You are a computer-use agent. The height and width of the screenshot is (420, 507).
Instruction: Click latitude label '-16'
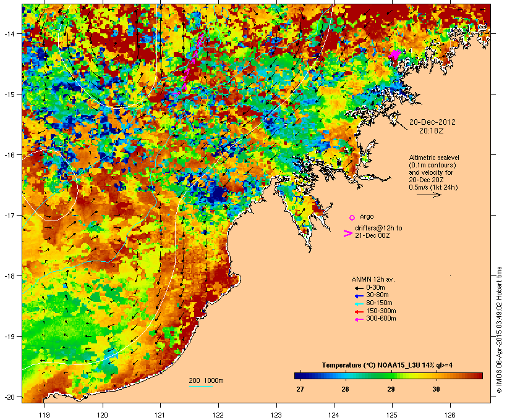9,155
